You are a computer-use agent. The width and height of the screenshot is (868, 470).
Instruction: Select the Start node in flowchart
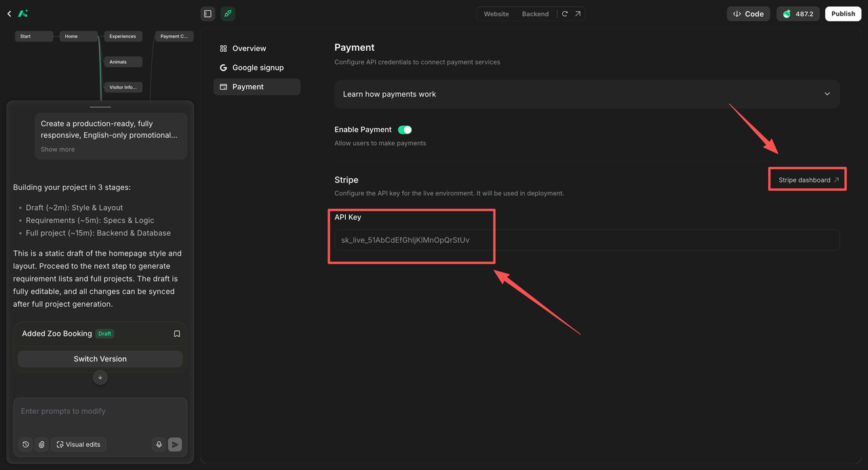[x=34, y=37]
